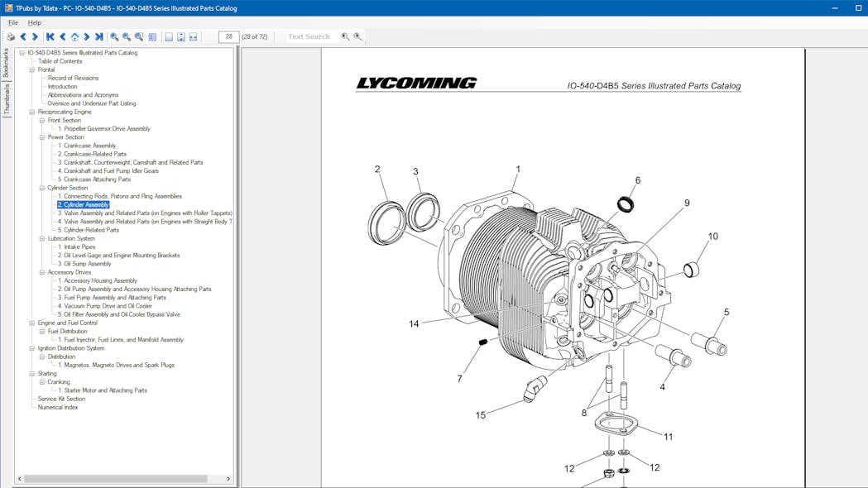Open Fuel Injector, Fuel Lines, and Manifold Assembly
The height and width of the screenshot is (488, 868).
pos(121,340)
